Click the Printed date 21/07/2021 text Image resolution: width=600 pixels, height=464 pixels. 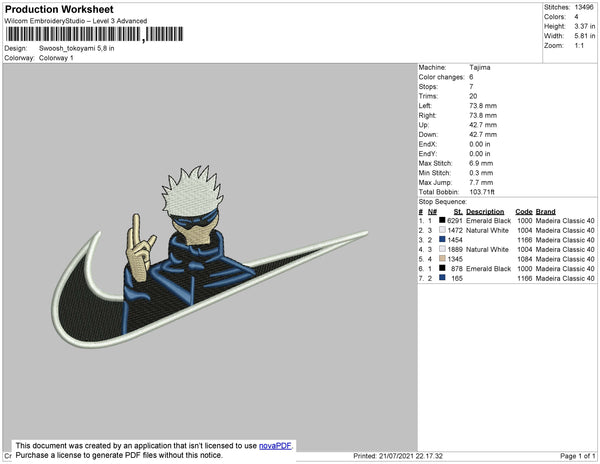coord(398,456)
